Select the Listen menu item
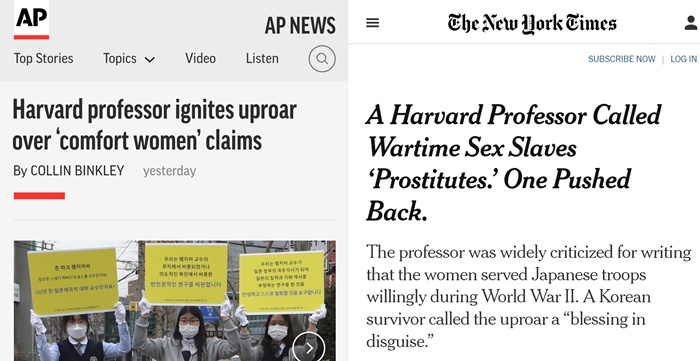Screen dimensions: 700x361 click(x=262, y=58)
